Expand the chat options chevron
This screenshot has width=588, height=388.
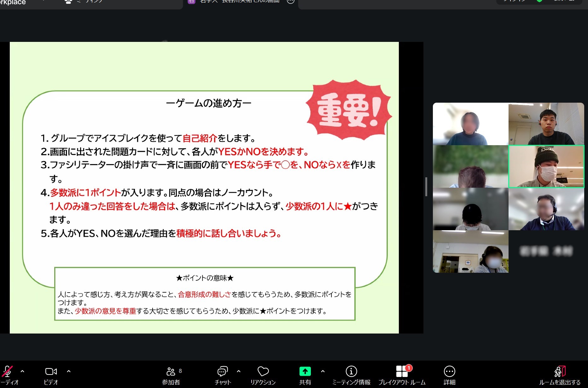click(239, 371)
